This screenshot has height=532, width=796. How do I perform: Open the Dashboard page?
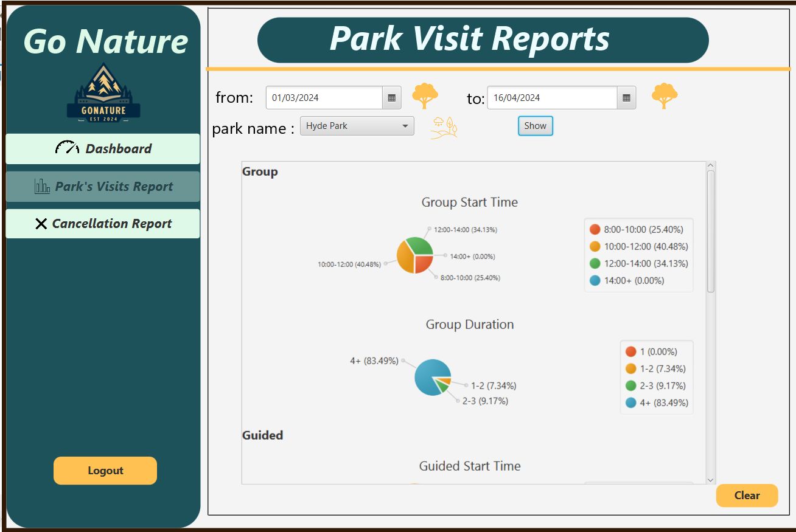[x=103, y=149]
